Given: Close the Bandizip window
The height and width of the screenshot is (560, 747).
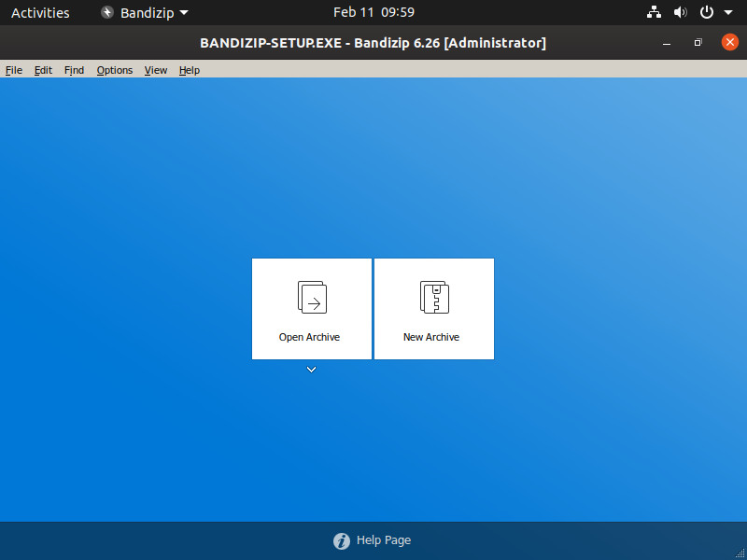Looking at the screenshot, I should [x=729, y=42].
